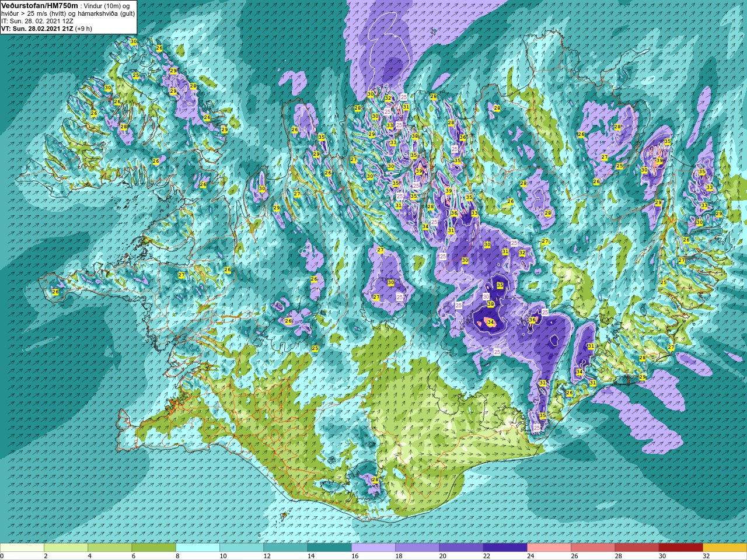This screenshot has width=747, height=560.
Task: Pick the muted red 28–30 m/s legend swatch
Action: pos(637,548)
